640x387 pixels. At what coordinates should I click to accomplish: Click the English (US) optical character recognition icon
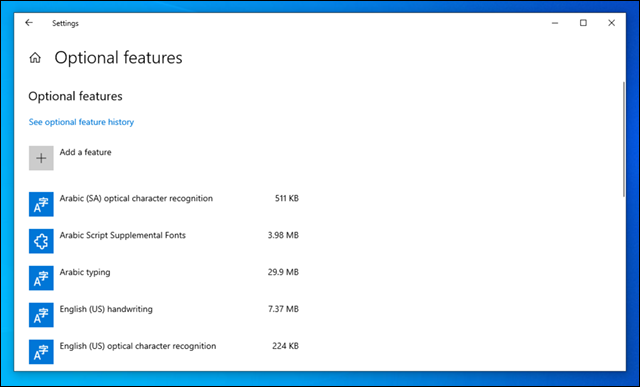point(41,352)
